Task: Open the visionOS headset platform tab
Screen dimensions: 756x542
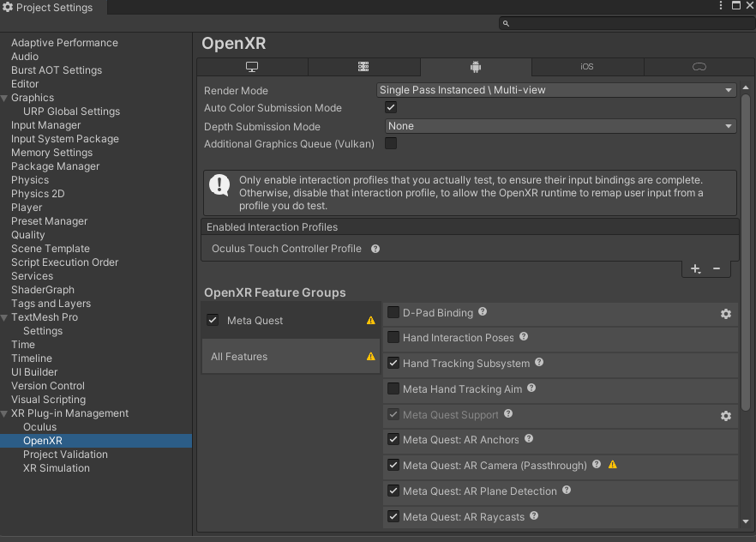Action: pos(699,67)
